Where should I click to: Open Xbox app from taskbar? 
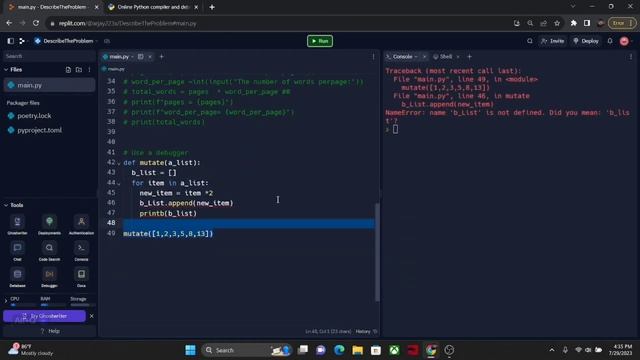[394, 350]
